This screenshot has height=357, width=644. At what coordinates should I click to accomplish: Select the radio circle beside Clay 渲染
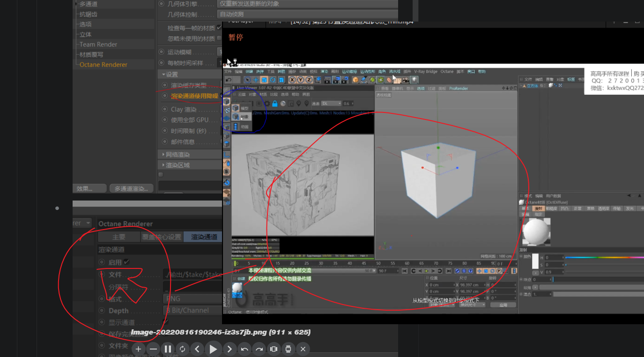coord(164,109)
